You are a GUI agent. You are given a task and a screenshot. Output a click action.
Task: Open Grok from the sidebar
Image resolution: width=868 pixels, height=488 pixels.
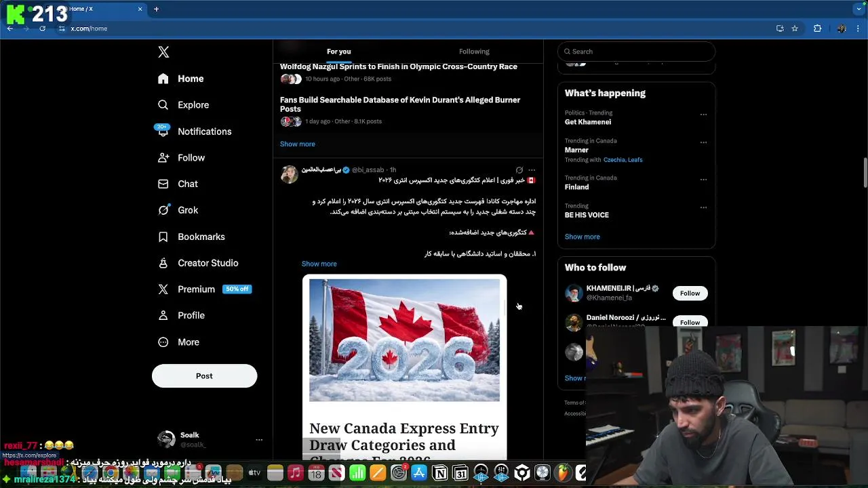pos(178,210)
